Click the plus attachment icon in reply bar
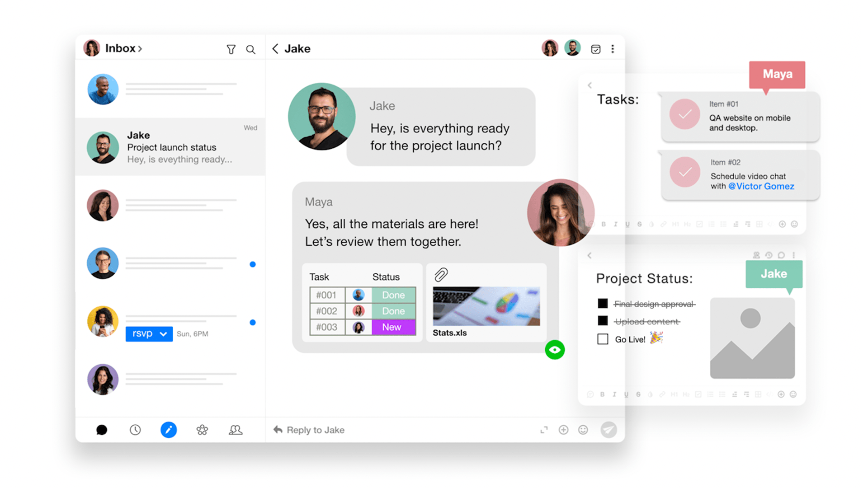This screenshot has width=868, height=488. tap(563, 430)
